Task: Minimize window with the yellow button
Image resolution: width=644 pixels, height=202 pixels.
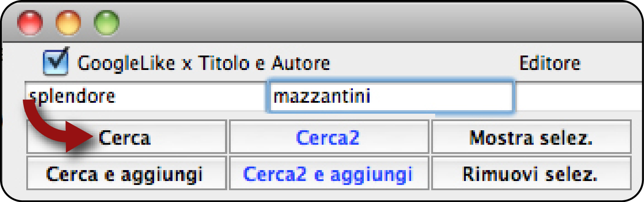Action: (68, 23)
